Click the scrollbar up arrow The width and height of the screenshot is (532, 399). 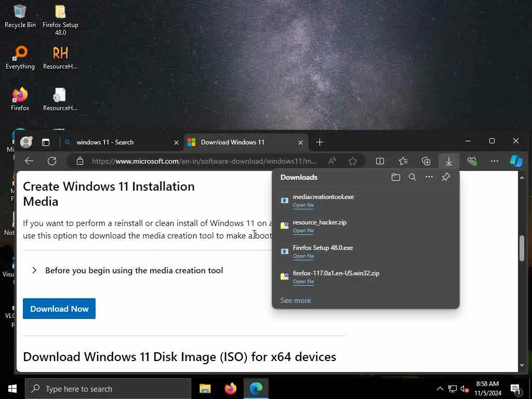tap(522, 177)
